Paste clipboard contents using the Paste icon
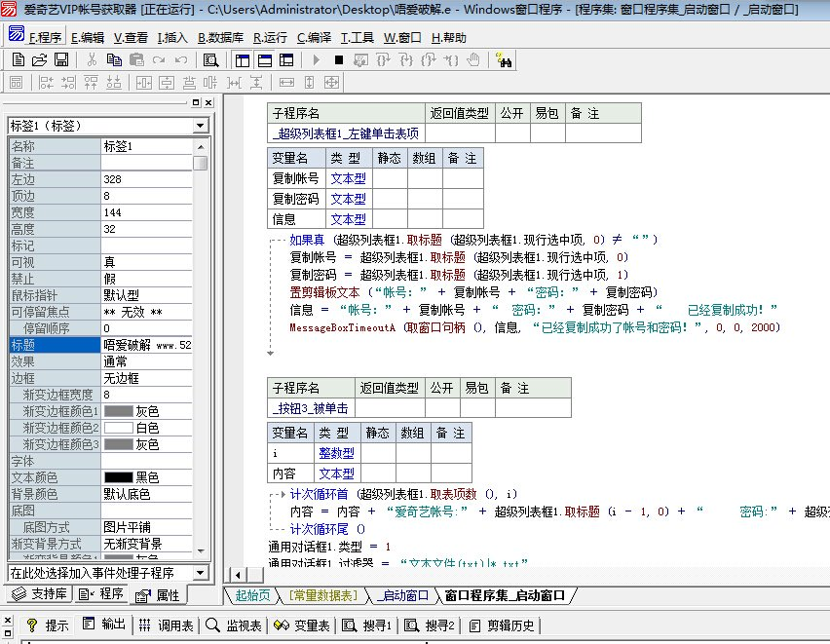 tap(136, 60)
